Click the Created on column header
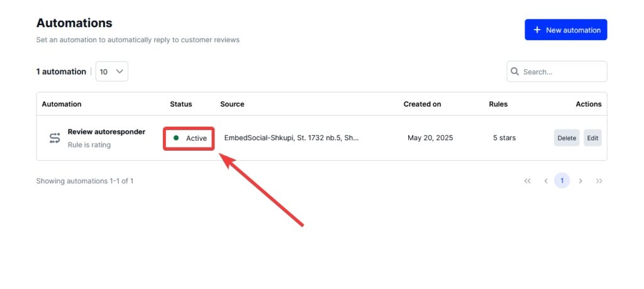The width and height of the screenshot is (644, 289). [422, 104]
